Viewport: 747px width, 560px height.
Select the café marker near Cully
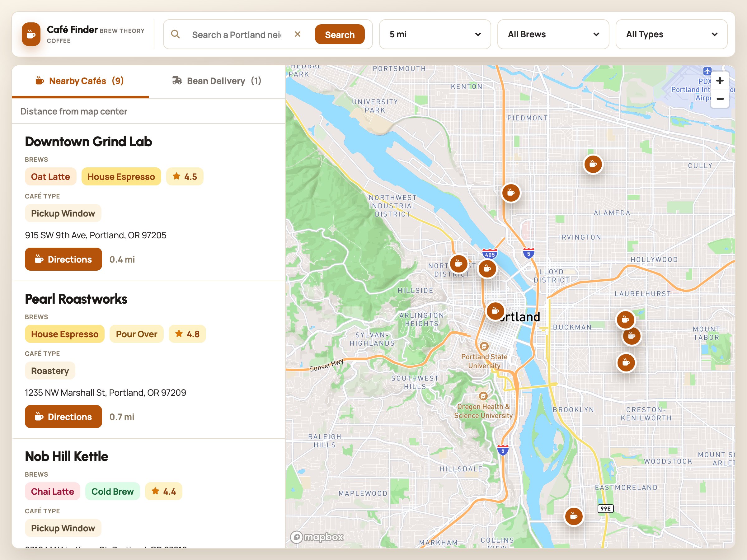(x=593, y=164)
